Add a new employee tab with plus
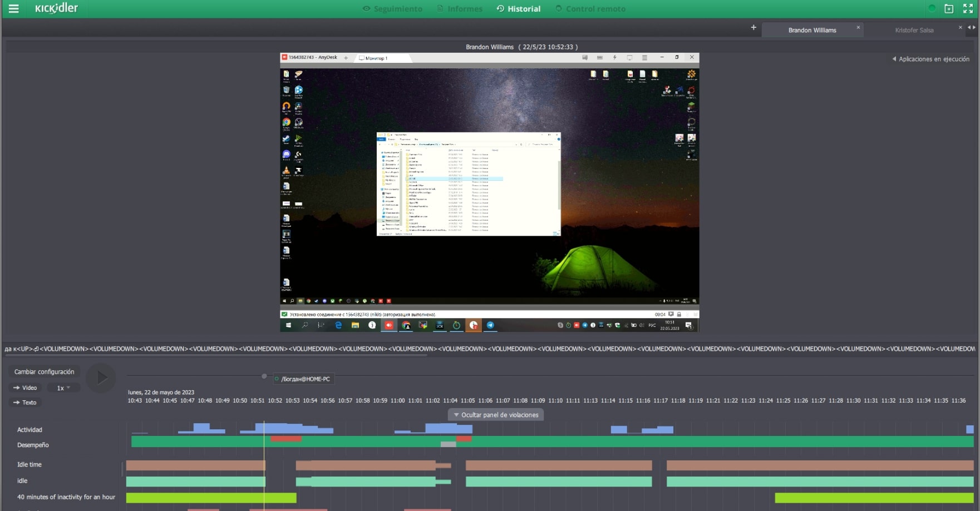This screenshot has width=980, height=511. [x=754, y=27]
